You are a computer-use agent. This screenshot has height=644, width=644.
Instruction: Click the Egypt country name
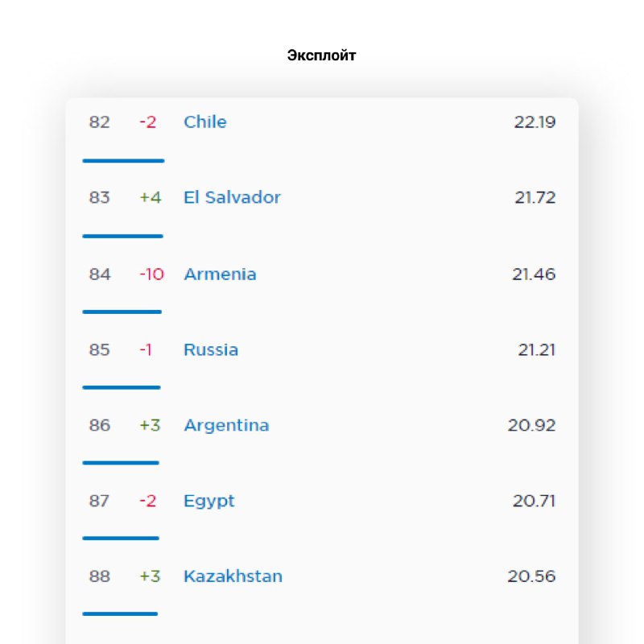click(x=209, y=502)
